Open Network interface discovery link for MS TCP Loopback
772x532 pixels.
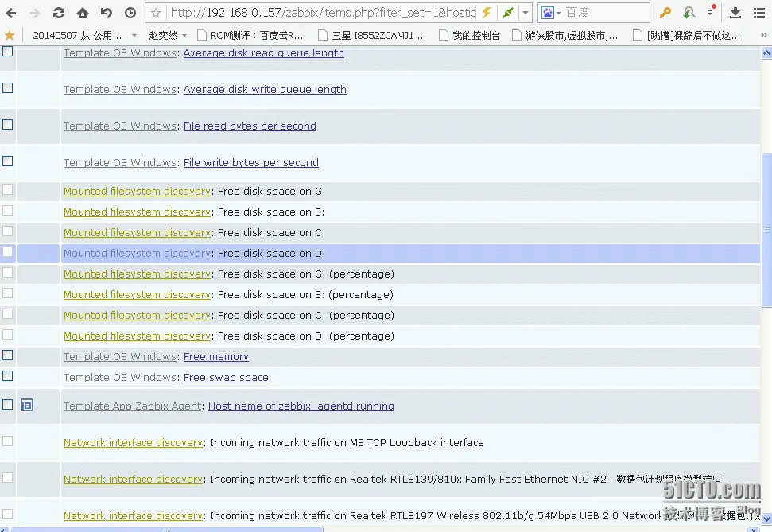[x=133, y=442]
